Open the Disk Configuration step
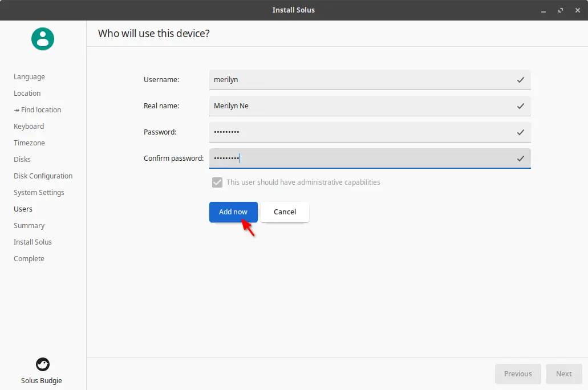 [x=43, y=176]
